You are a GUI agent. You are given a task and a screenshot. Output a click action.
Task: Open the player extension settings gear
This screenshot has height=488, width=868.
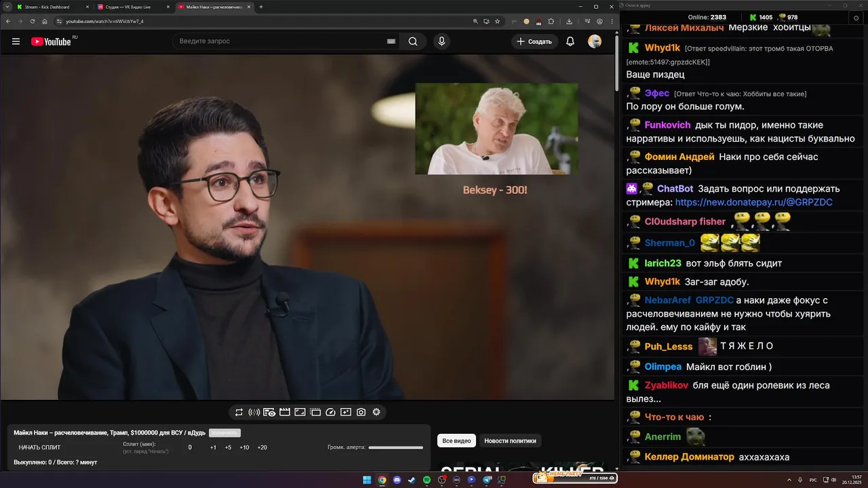(x=376, y=412)
